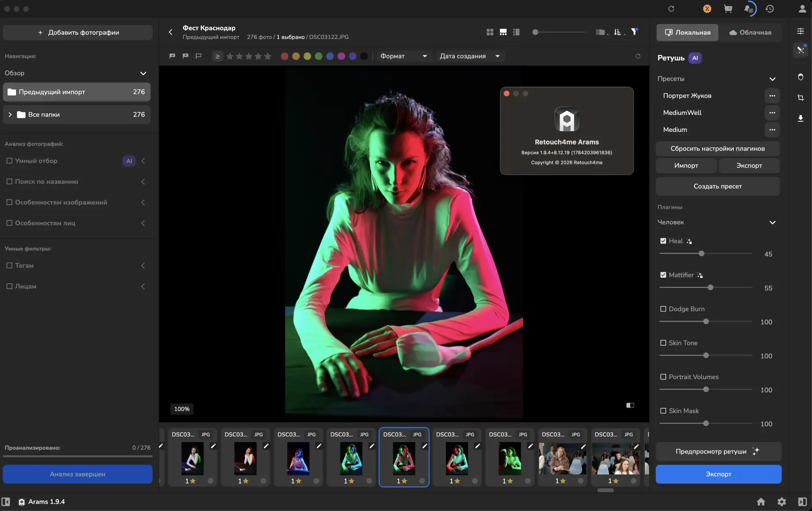Screen dimensions: 812x511
Task: Expand Особенностям лиц options arrow
Action: 143,223
